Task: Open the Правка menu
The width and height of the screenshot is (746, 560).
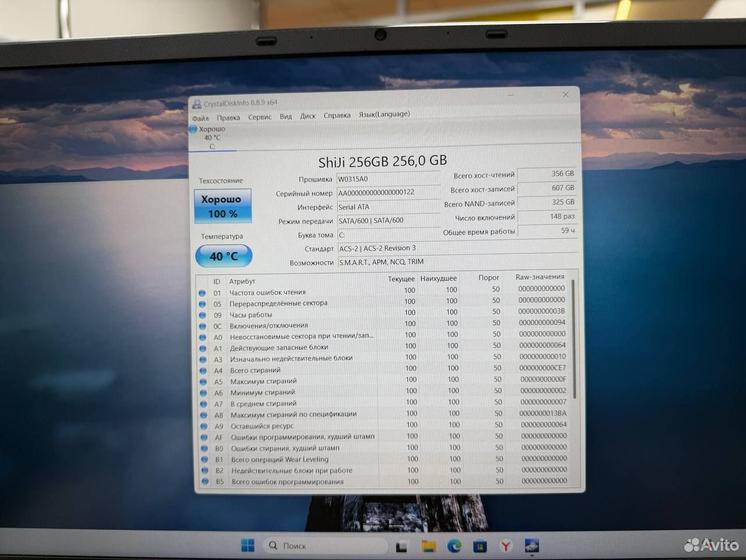Action: pos(228,117)
